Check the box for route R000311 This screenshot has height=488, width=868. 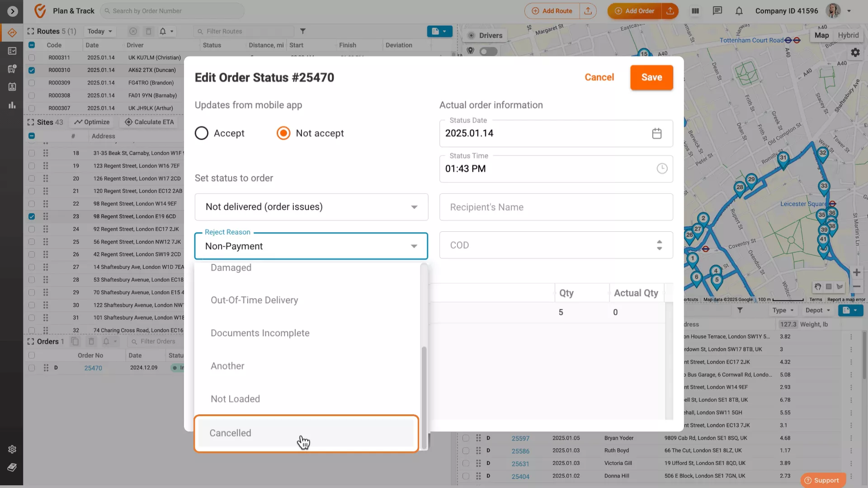click(32, 58)
